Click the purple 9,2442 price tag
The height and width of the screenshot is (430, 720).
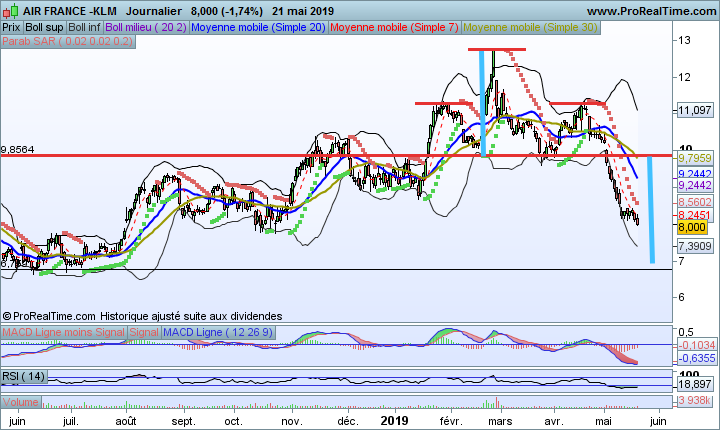coord(695,185)
